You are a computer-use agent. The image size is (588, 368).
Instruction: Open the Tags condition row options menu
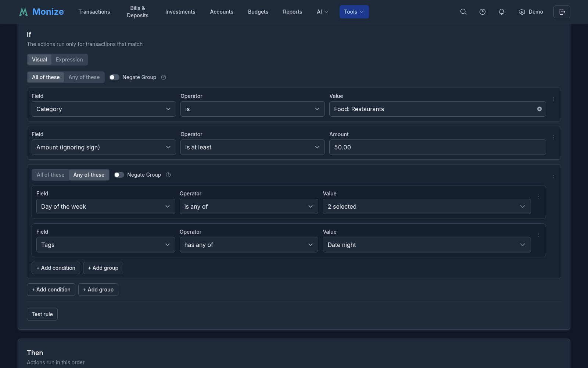pyautogui.click(x=538, y=235)
